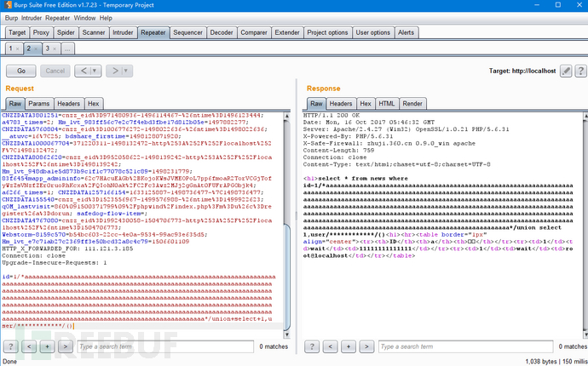Screen dimensions: 588x366
Task: Open the Intruder menu in menu bar
Action: (x=32, y=18)
